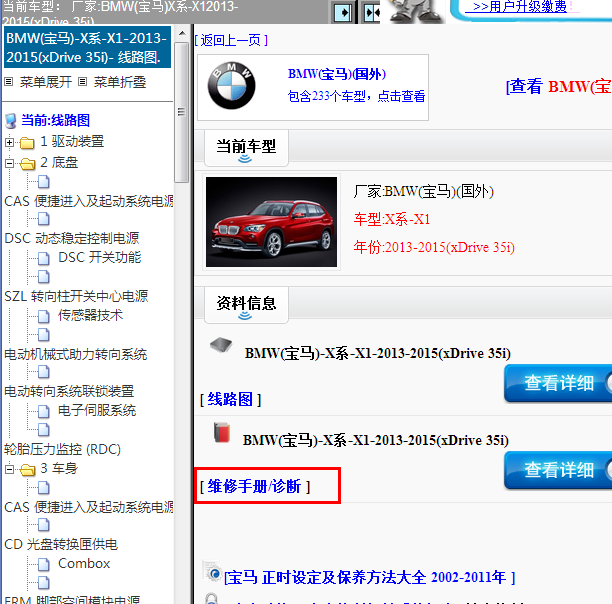Viewport: 612px width, 604px height.
Task: Select 电动机械式助力转向系统 tree item
Action: pos(75,354)
